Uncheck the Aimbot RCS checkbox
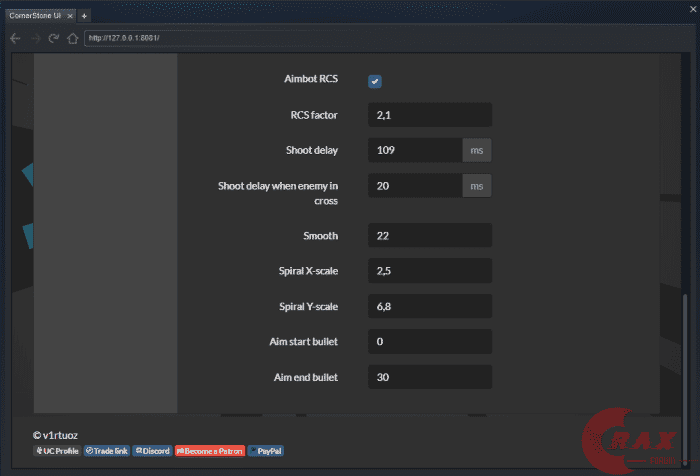Image resolution: width=700 pixels, height=476 pixels. click(x=375, y=81)
